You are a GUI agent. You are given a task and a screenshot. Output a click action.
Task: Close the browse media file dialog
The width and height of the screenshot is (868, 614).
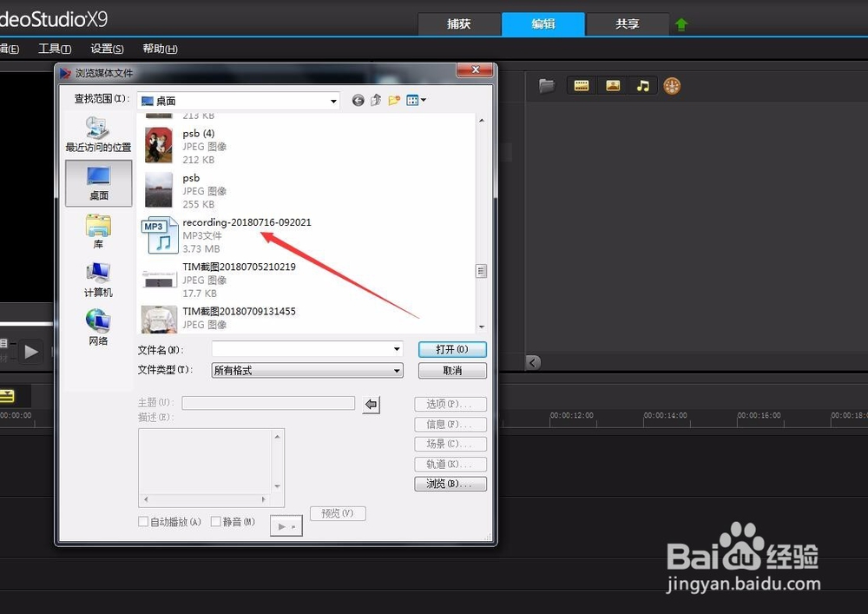coord(475,69)
